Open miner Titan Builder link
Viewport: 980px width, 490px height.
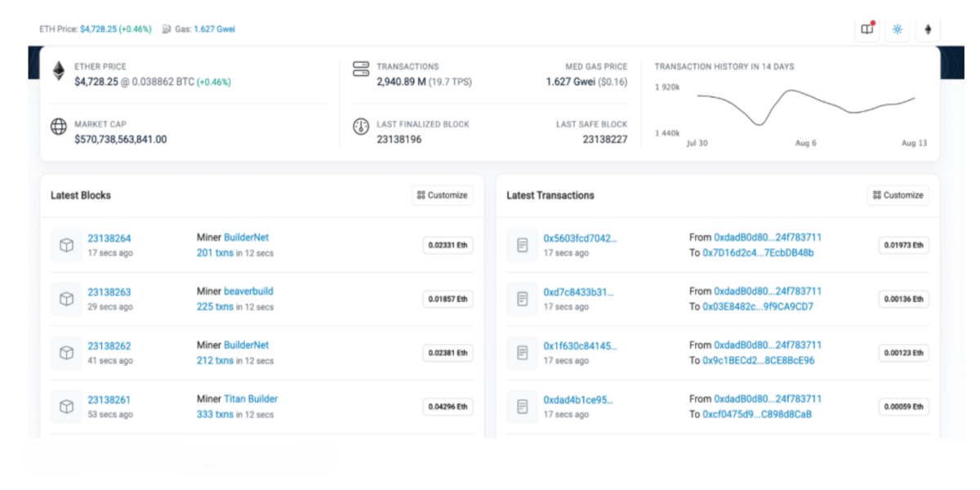(250, 399)
